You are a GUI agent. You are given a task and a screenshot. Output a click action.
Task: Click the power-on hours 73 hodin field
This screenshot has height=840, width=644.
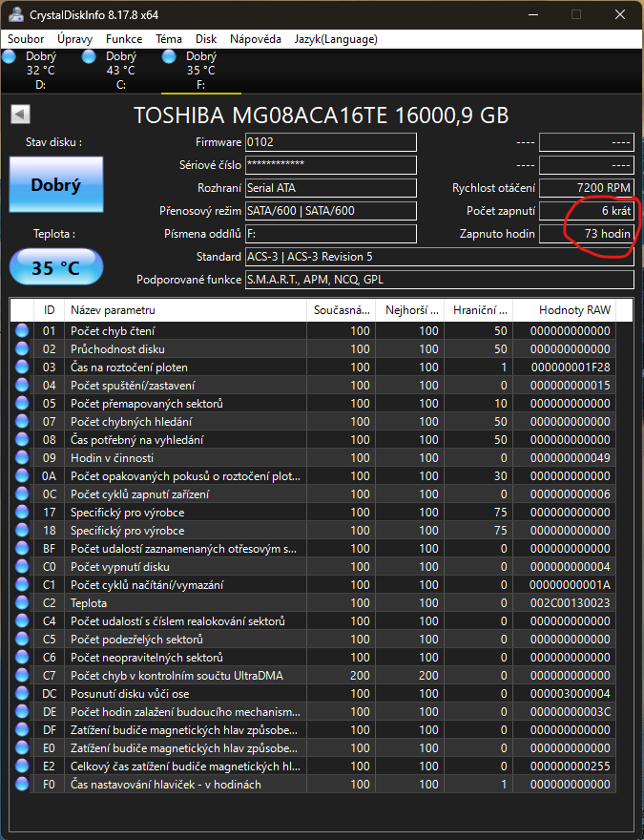[587, 234]
